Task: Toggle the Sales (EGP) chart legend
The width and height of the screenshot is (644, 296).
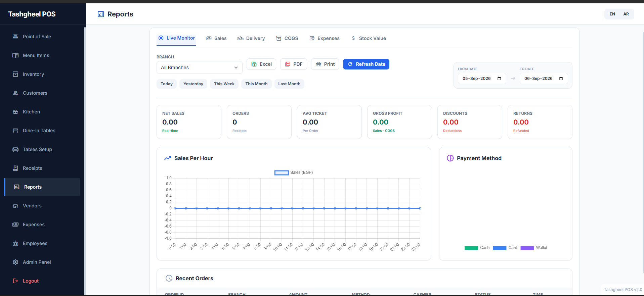Action: coord(294,172)
